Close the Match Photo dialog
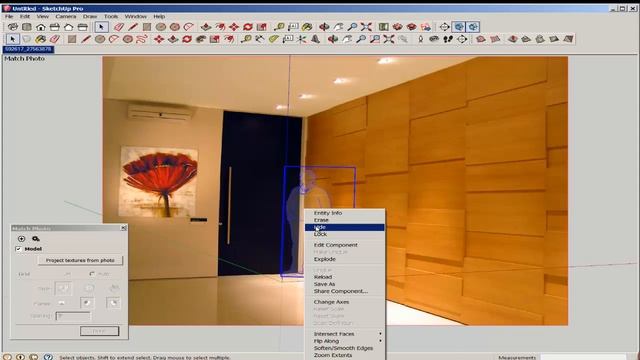This screenshot has height=360, width=640. click(x=123, y=228)
